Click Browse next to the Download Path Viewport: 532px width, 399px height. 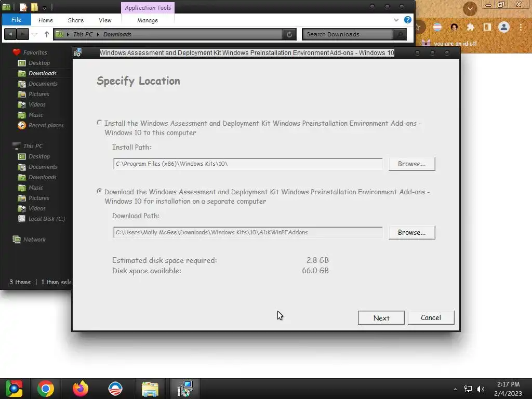(x=411, y=232)
